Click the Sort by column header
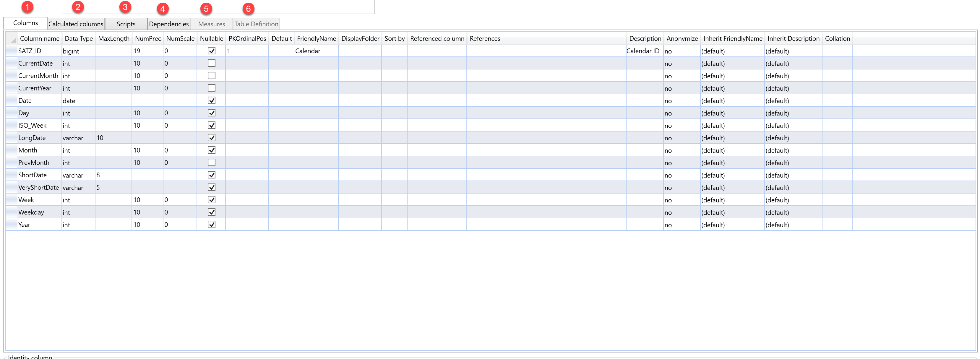The width and height of the screenshot is (980, 359). coord(394,38)
